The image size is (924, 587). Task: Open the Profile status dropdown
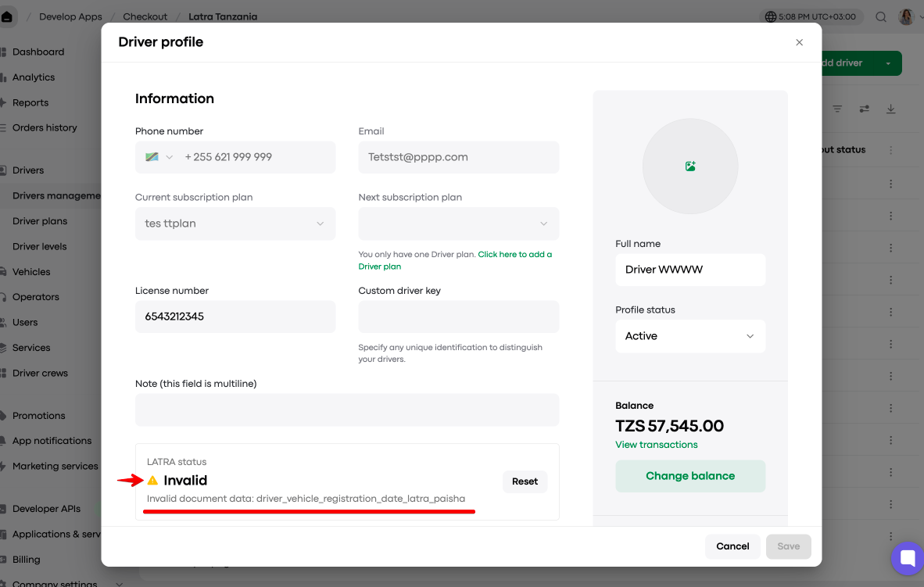(690, 336)
